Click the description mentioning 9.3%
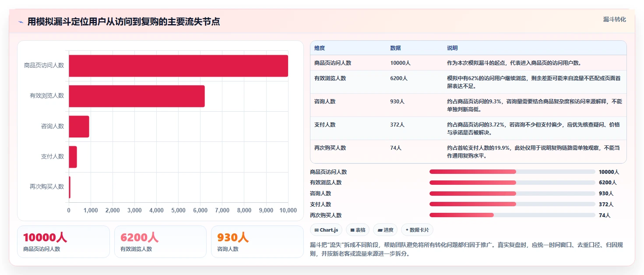The height and width of the screenshot is (275, 644). click(x=534, y=105)
